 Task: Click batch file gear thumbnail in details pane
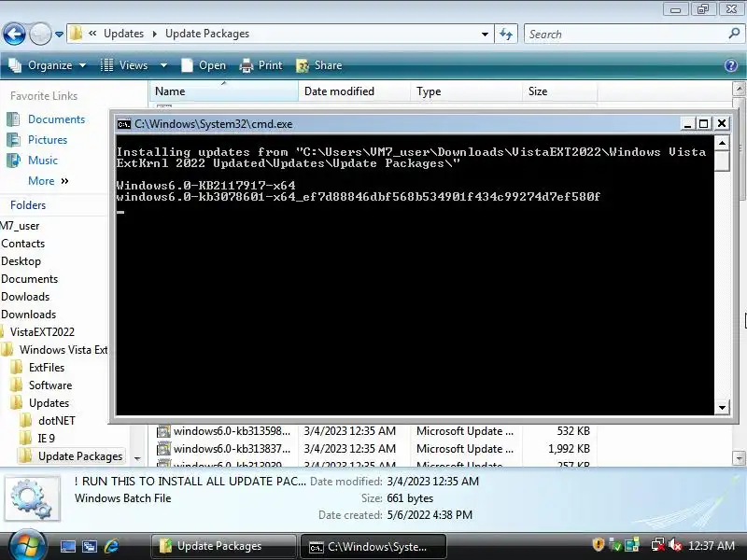coord(32,498)
